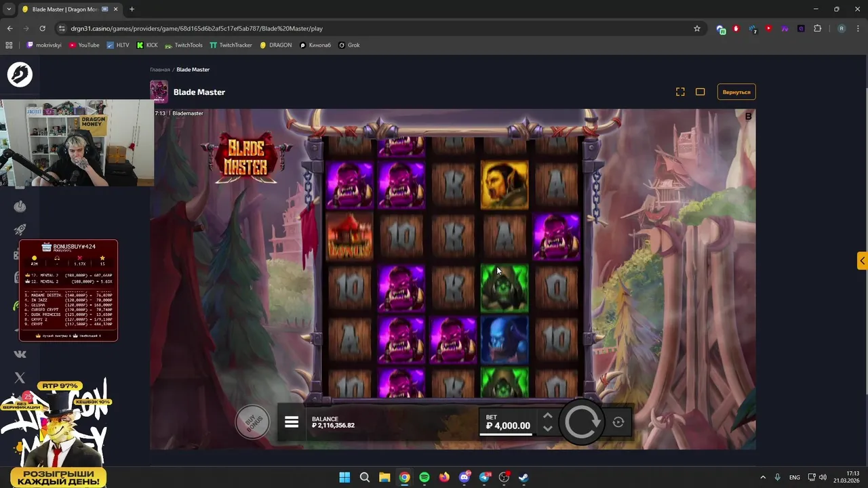Open the DRAGON bookmark
The width and height of the screenshot is (868, 488).
[276, 45]
